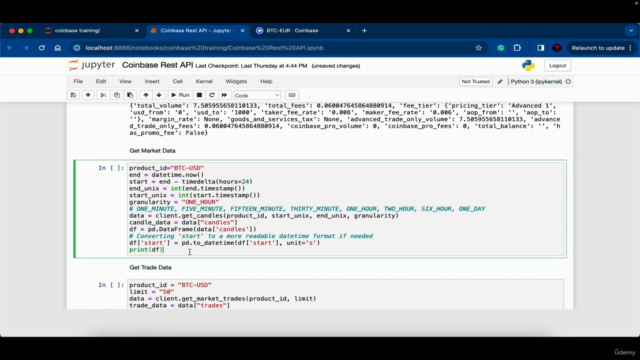Click the pencil edit mode icon
640x360 pixels.
click(500, 82)
